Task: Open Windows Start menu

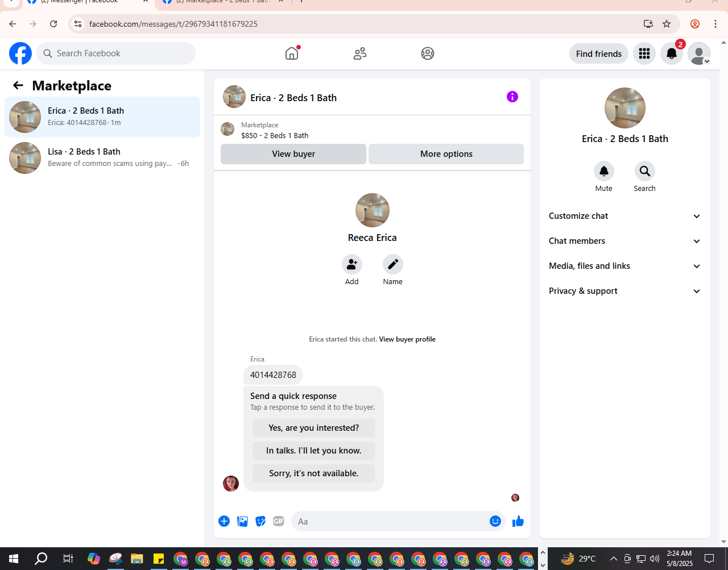Action: coord(14,559)
